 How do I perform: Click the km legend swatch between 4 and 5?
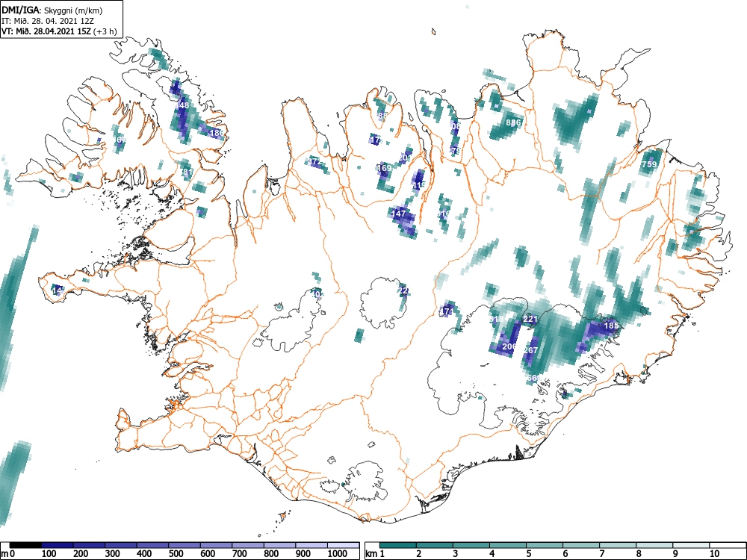[x=508, y=545]
